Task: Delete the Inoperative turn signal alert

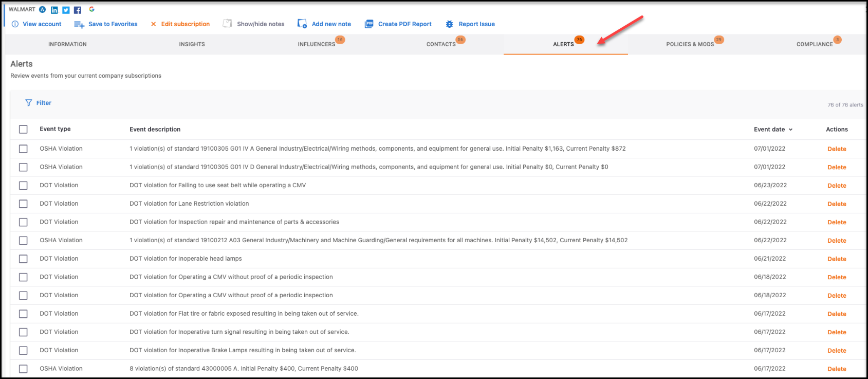Action: tap(837, 332)
